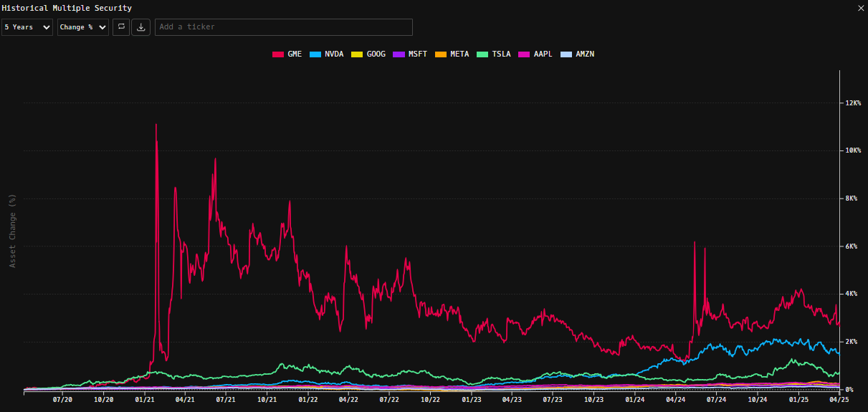
Task: Click the 2K% y-axis label
Action: 852,342
